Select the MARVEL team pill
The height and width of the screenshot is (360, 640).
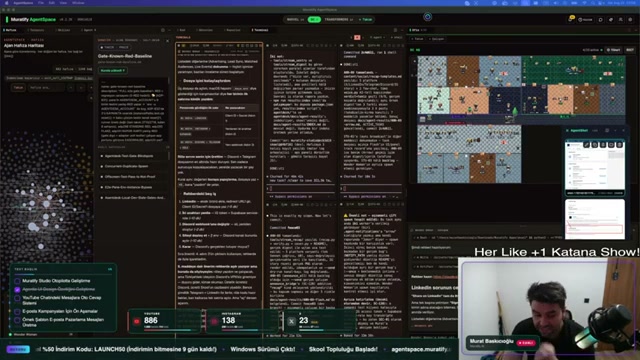(296, 20)
